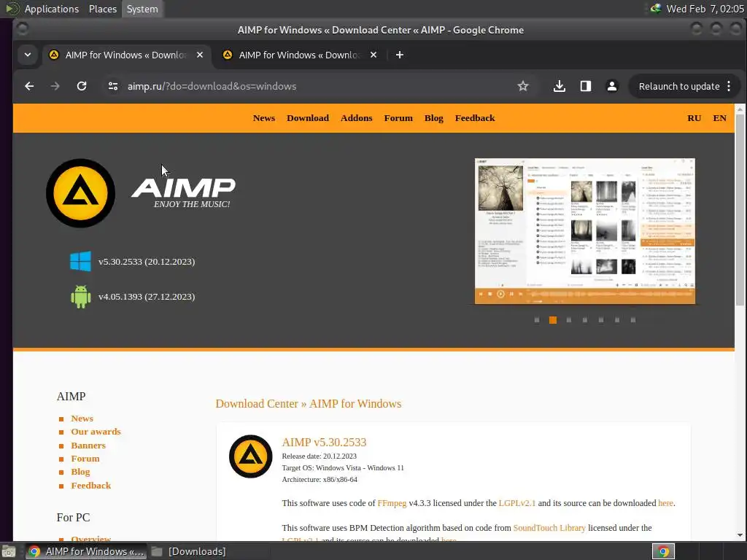Open Feedback in the AIMP sidebar
Viewport: 747px width, 560px height.
click(91, 486)
